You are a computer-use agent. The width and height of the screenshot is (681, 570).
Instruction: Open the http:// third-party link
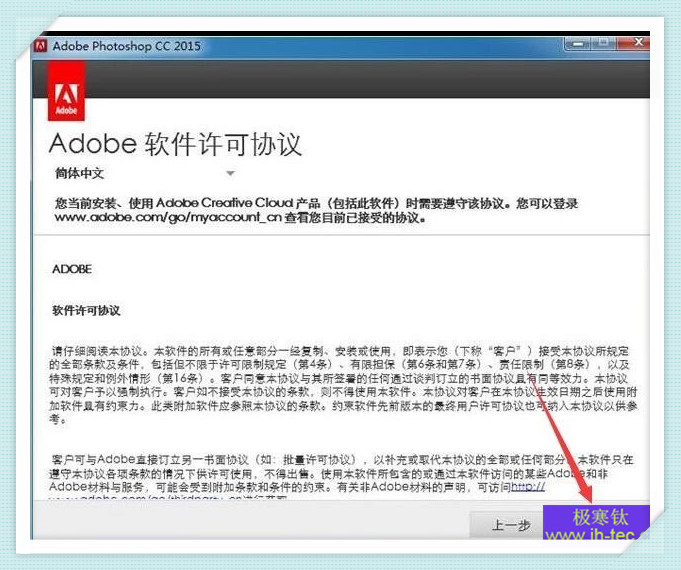(x=528, y=487)
